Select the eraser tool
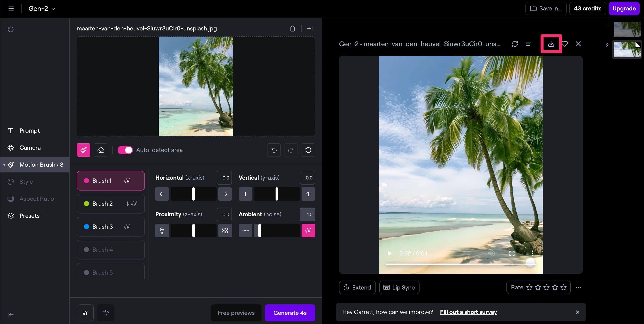 (x=100, y=150)
